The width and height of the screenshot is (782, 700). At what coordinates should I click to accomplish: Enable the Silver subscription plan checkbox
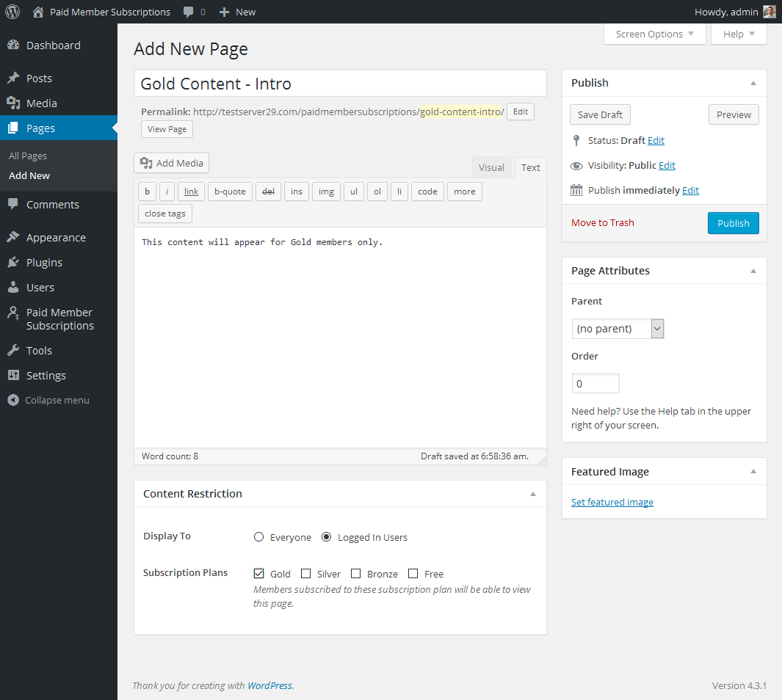click(x=305, y=574)
